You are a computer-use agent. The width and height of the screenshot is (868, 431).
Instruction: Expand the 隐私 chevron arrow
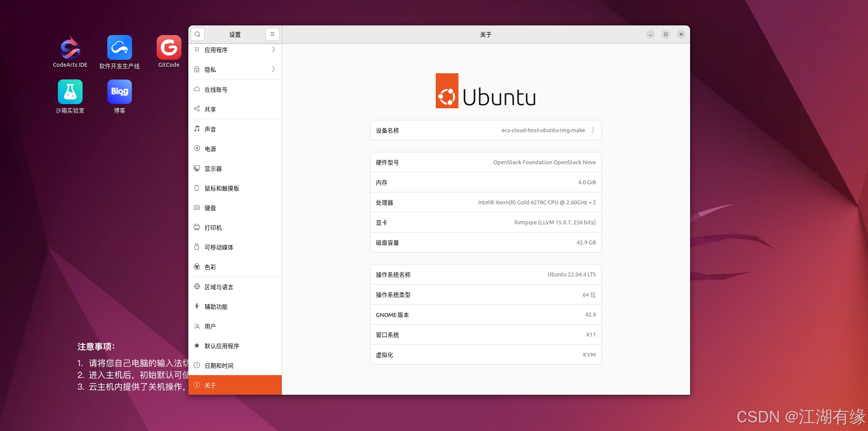click(273, 69)
